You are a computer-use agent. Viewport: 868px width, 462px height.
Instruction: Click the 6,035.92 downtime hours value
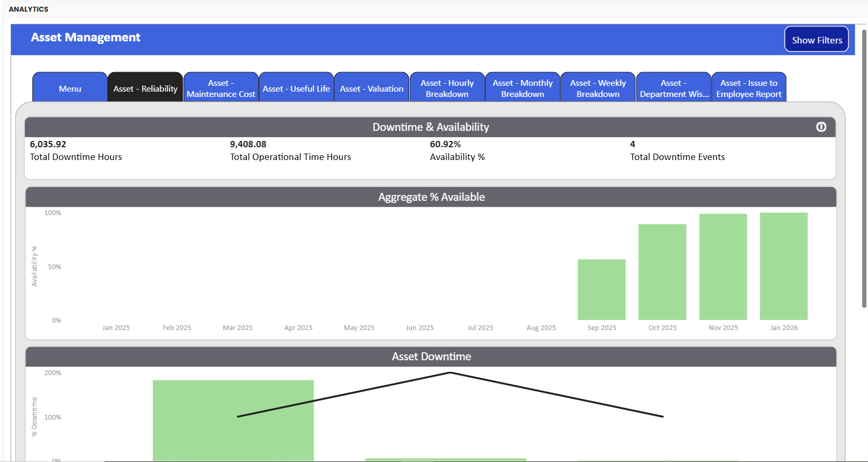pos(48,144)
